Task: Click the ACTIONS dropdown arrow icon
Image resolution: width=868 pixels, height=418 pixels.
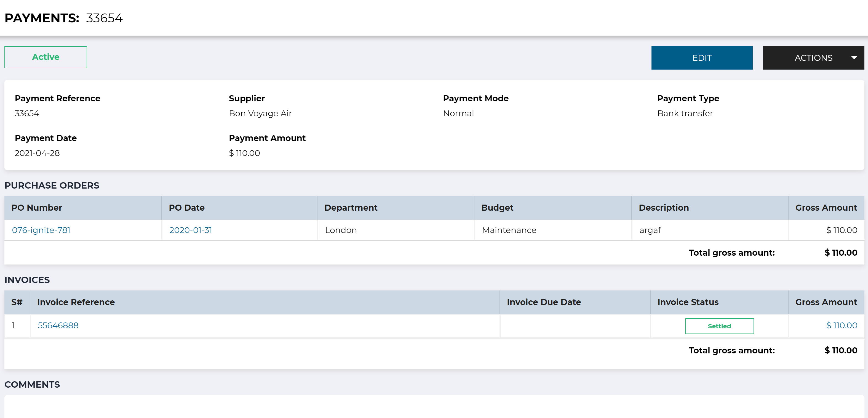Action: [x=854, y=58]
